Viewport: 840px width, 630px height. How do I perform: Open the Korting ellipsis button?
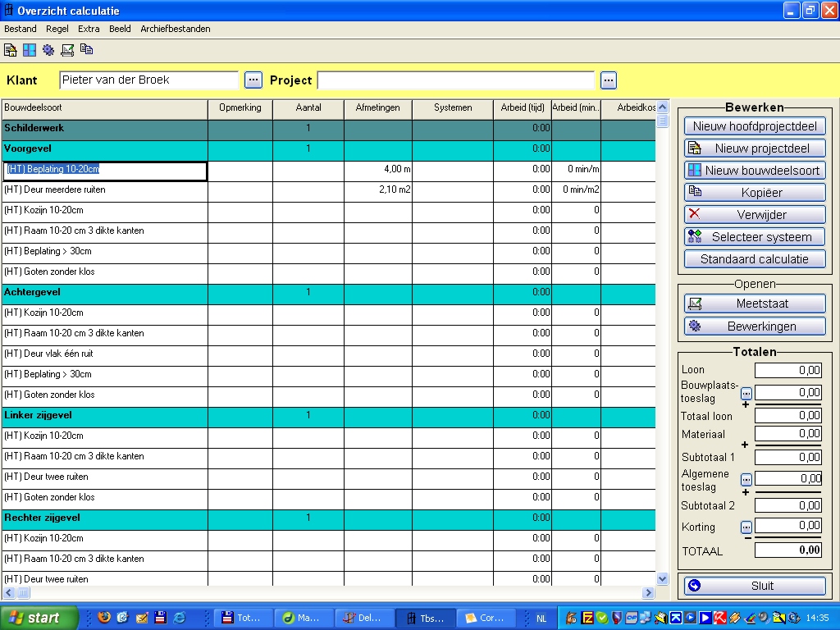[746, 527]
